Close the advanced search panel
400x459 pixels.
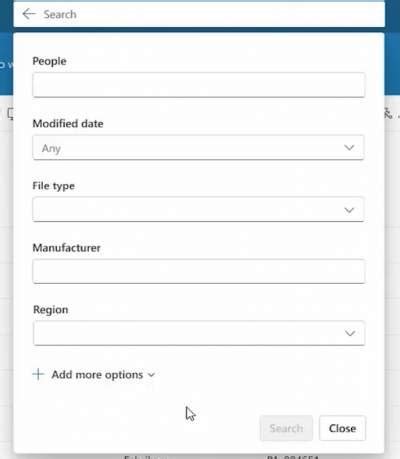pos(342,428)
